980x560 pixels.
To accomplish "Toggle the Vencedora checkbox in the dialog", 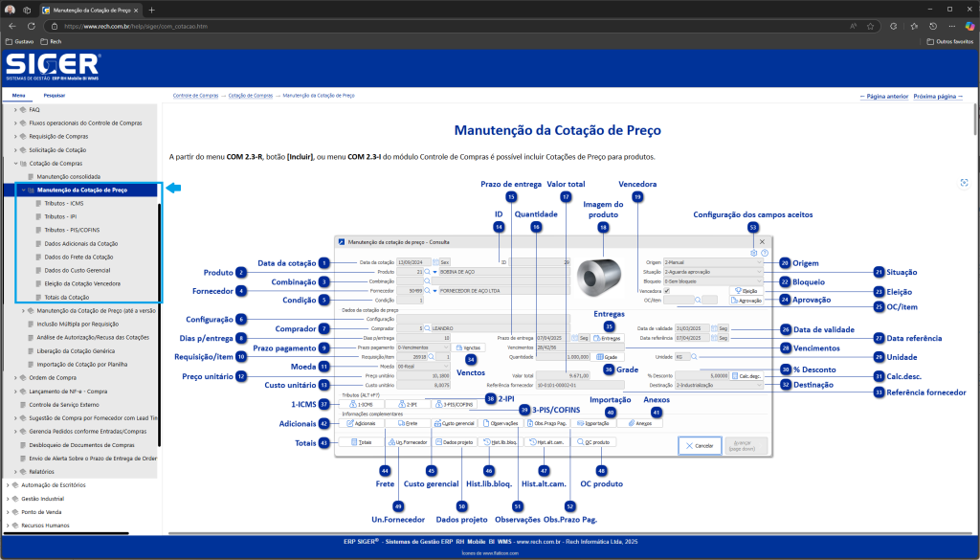I will 667,291.
